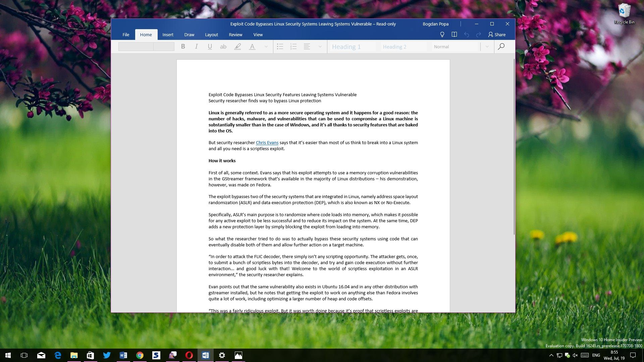Expand more font formatting options chevron
Viewport: 644px width, 362px height.
click(266, 47)
